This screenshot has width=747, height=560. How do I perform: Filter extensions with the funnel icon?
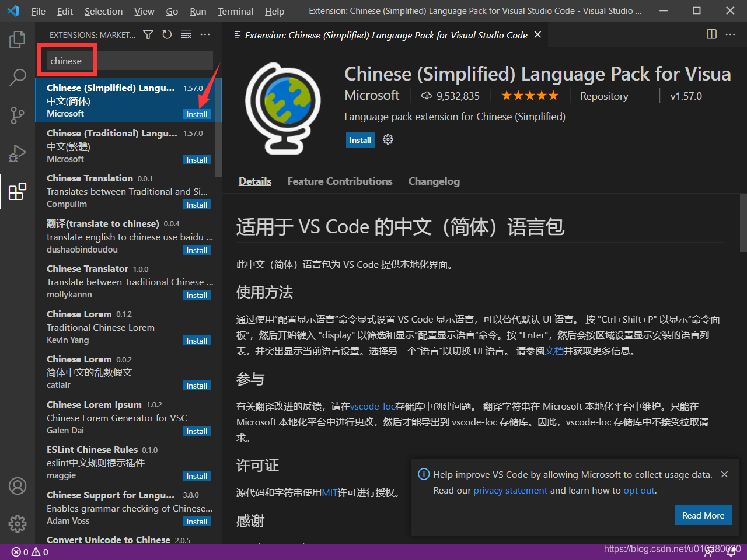coord(148,35)
